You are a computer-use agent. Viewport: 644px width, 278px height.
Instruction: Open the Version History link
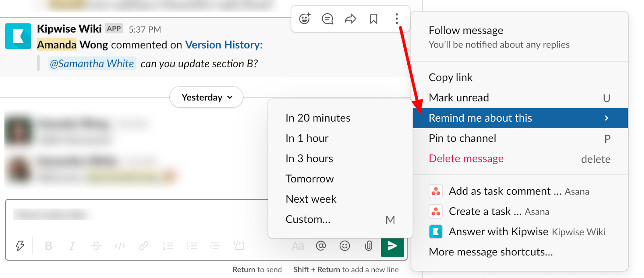pyautogui.click(x=222, y=45)
